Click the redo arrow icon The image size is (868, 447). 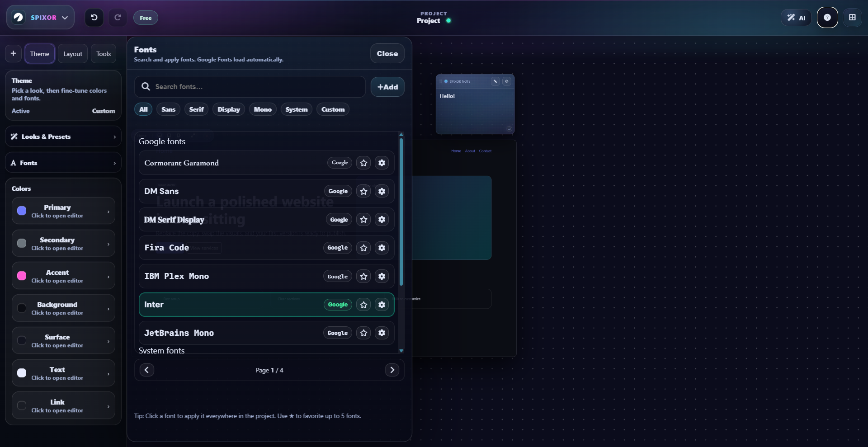click(118, 18)
